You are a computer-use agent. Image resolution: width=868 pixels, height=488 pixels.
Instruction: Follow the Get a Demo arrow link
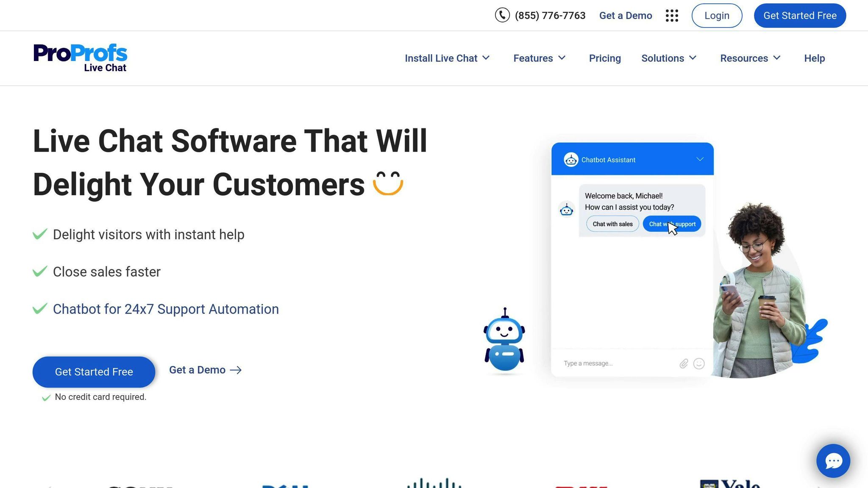click(205, 370)
